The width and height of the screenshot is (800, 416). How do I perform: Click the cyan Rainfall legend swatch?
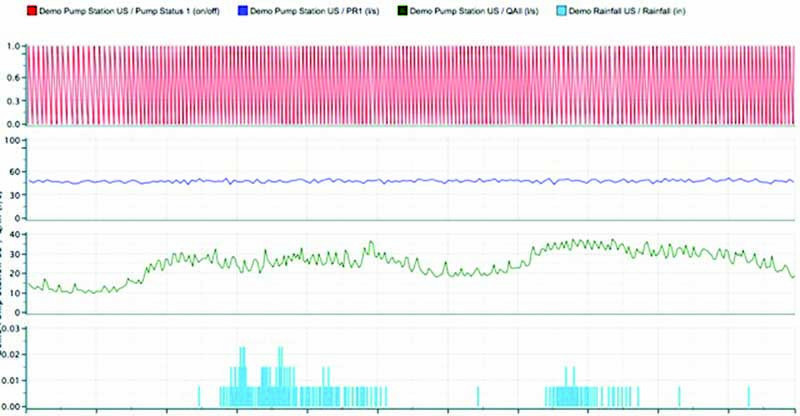(561, 11)
